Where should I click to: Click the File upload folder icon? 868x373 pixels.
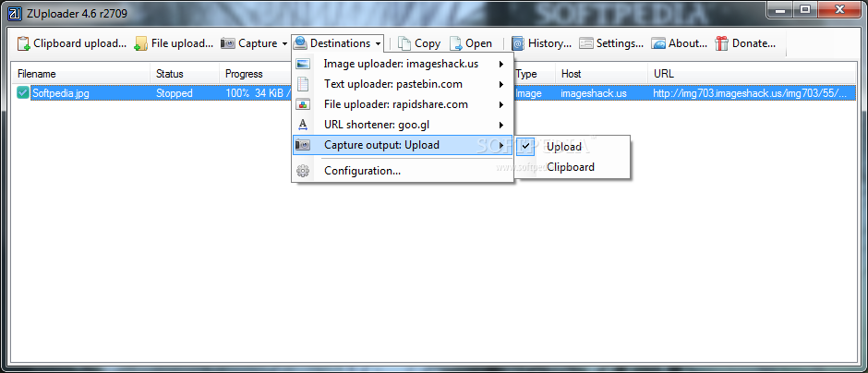[141, 43]
